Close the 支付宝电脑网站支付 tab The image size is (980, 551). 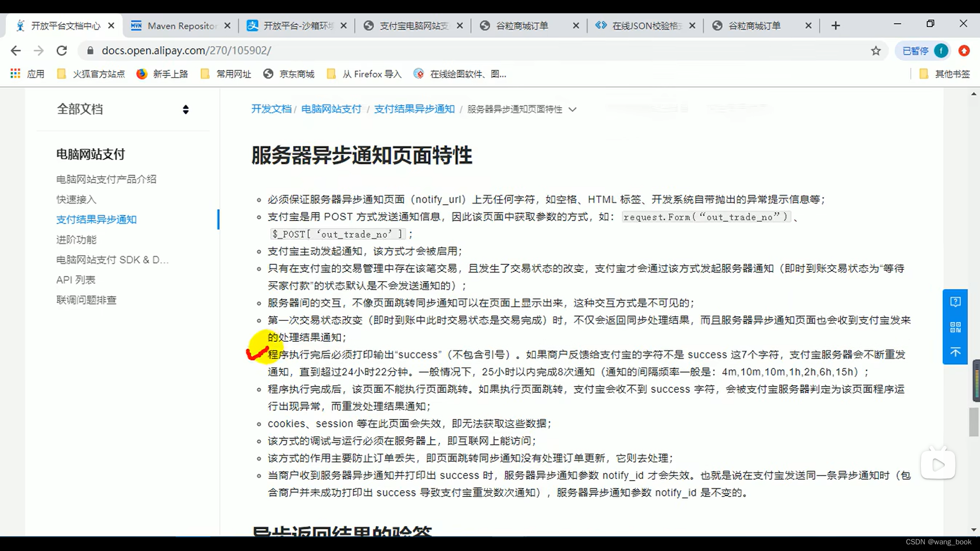tap(460, 26)
